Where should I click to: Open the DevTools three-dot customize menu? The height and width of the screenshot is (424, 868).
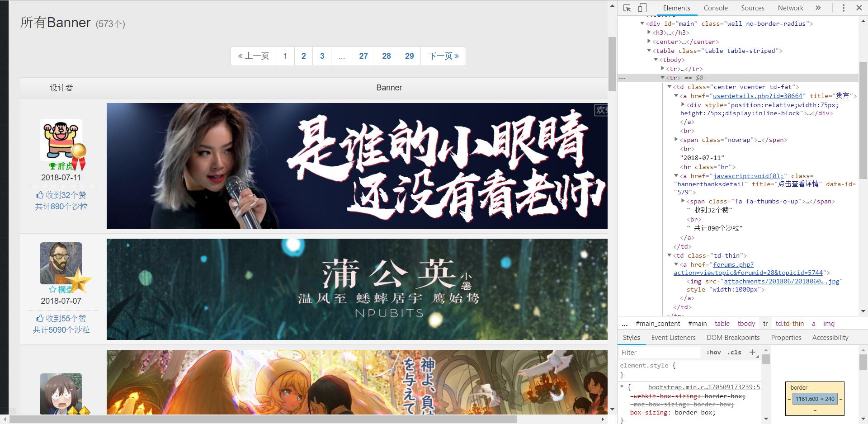pos(844,8)
